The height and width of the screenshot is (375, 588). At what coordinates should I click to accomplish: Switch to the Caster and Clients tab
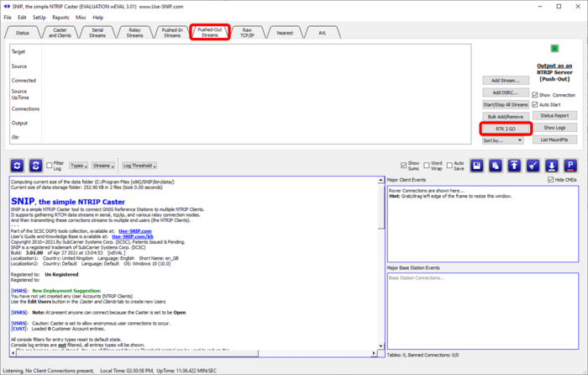pyautogui.click(x=60, y=33)
